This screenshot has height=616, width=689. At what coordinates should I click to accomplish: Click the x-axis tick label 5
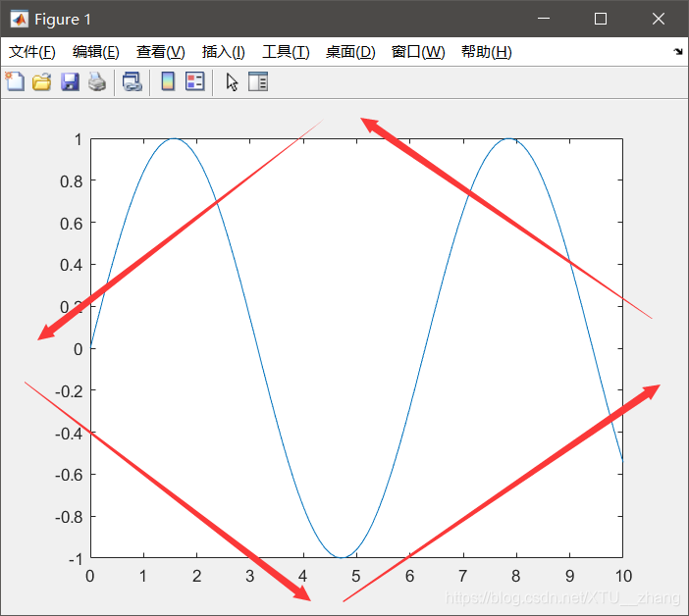[x=356, y=576]
